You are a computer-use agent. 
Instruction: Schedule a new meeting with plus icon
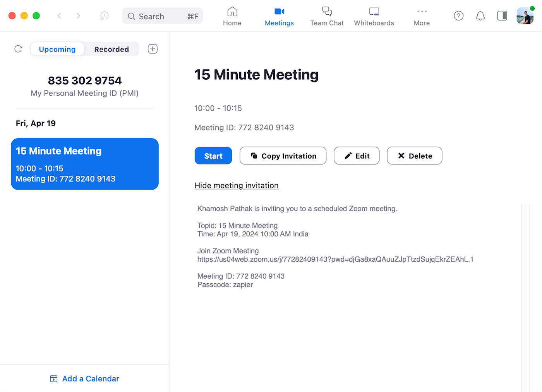[x=153, y=49]
